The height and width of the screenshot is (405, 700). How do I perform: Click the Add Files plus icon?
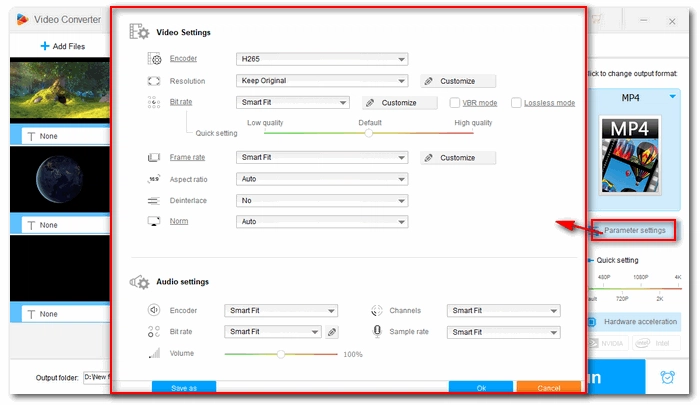click(x=45, y=46)
